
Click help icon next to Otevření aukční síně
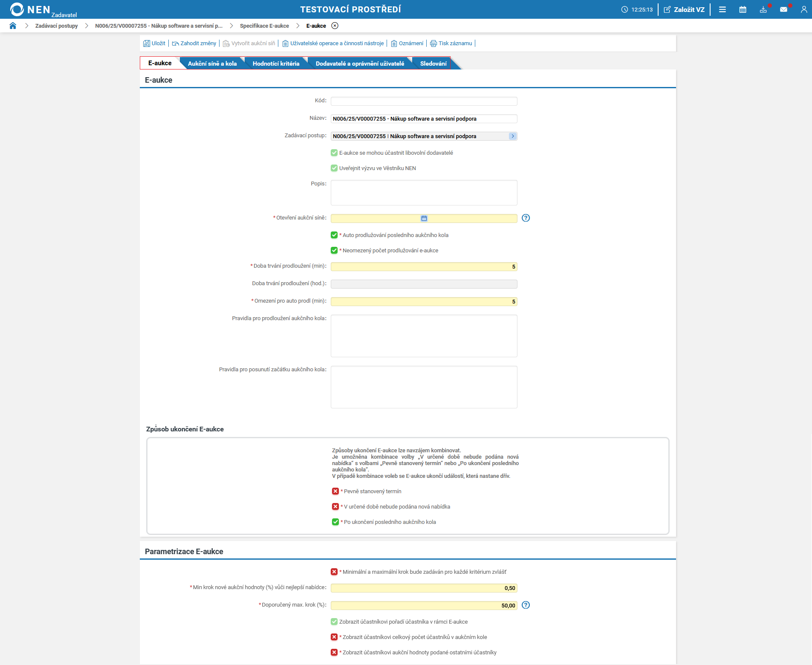point(526,218)
